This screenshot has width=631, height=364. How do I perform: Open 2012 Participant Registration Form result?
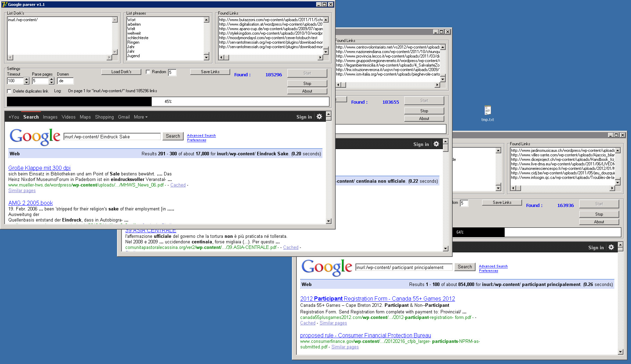[x=378, y=298]
